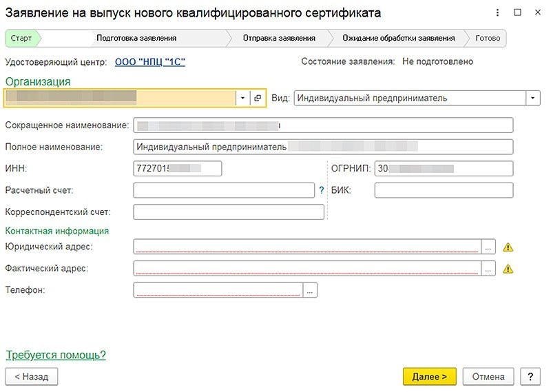This screenshot has width=551, height=392.
Task: Open the organization record via the open-form icon
Action: [257, 99]
